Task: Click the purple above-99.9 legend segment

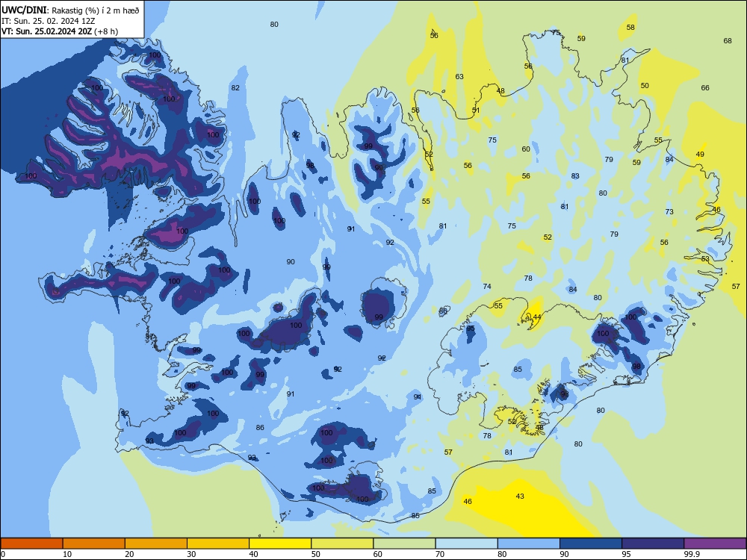Action: tap(715, 544)
